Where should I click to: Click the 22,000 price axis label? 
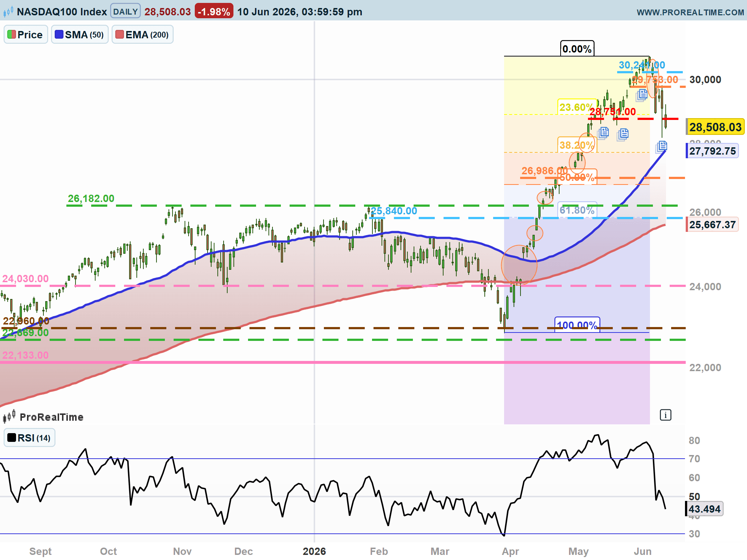pos(705,368)
